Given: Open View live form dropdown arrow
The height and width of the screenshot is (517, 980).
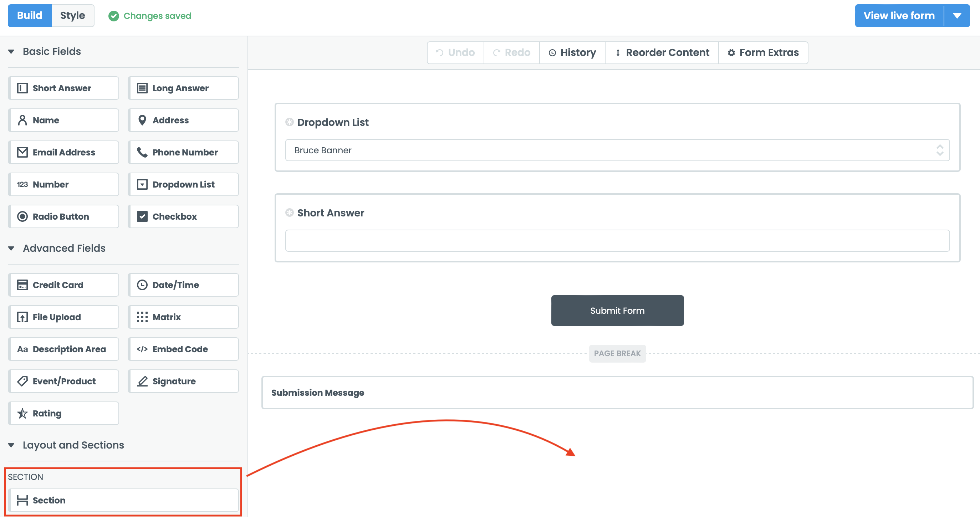Looking at the screenshot, I should (x=957, y=16).
